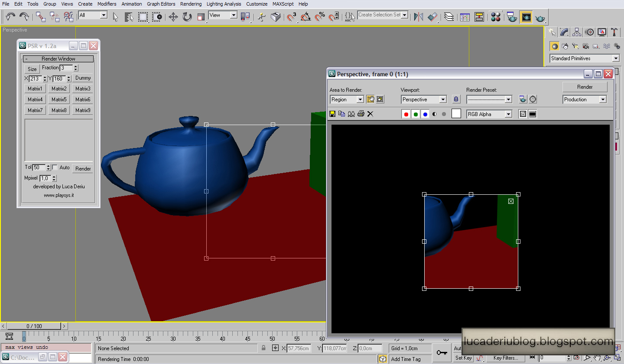Open the Layer Manager
The image size is (624, 364).
[x=449, y=17]
